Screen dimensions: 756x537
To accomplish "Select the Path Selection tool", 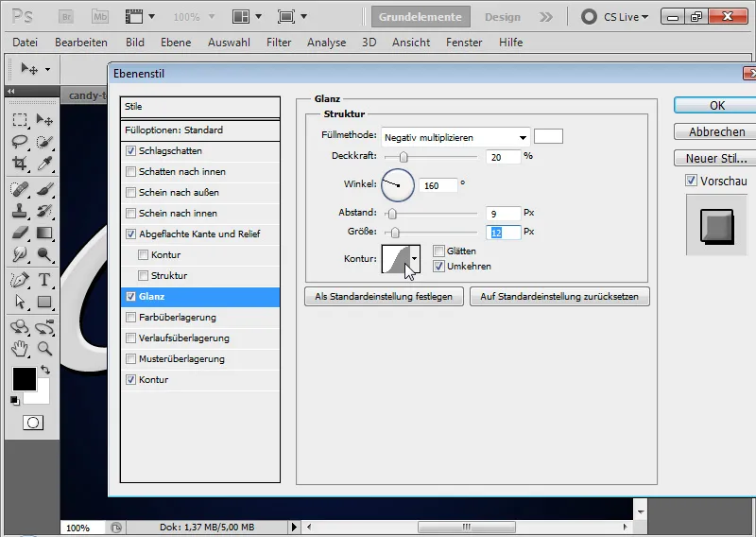I will click(19, 302).
